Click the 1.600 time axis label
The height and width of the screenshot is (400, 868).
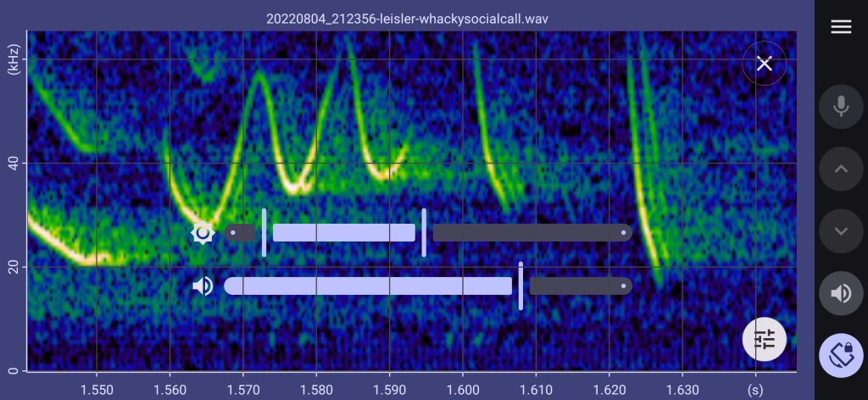(462, 389)
